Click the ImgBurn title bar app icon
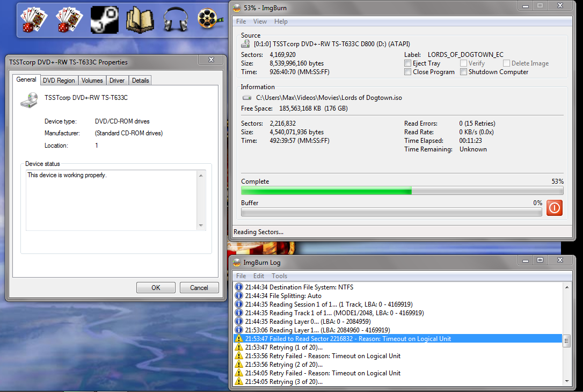The image size is (583, 392). (237, 8)
